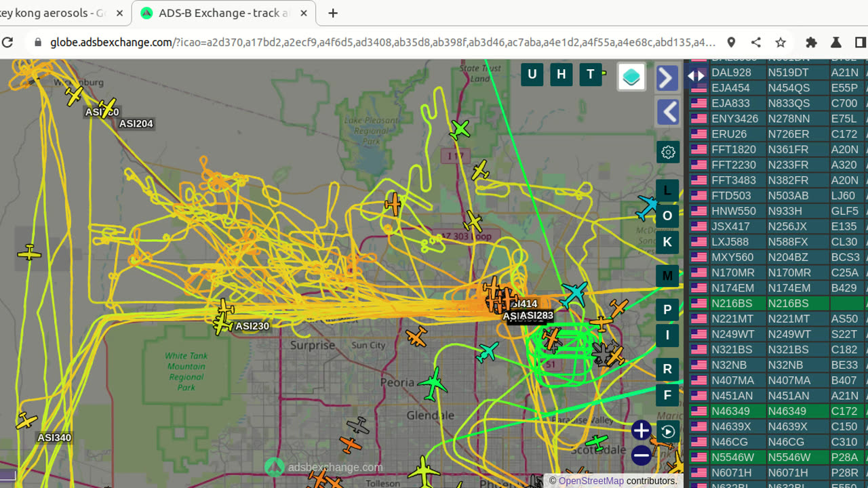Zoom in with the plus button
The image size is (868, 488).
tap(641, 430)
